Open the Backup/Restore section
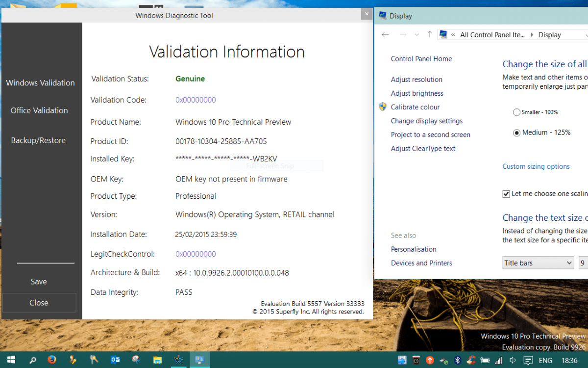588x368 pixels. pos(38,140)
